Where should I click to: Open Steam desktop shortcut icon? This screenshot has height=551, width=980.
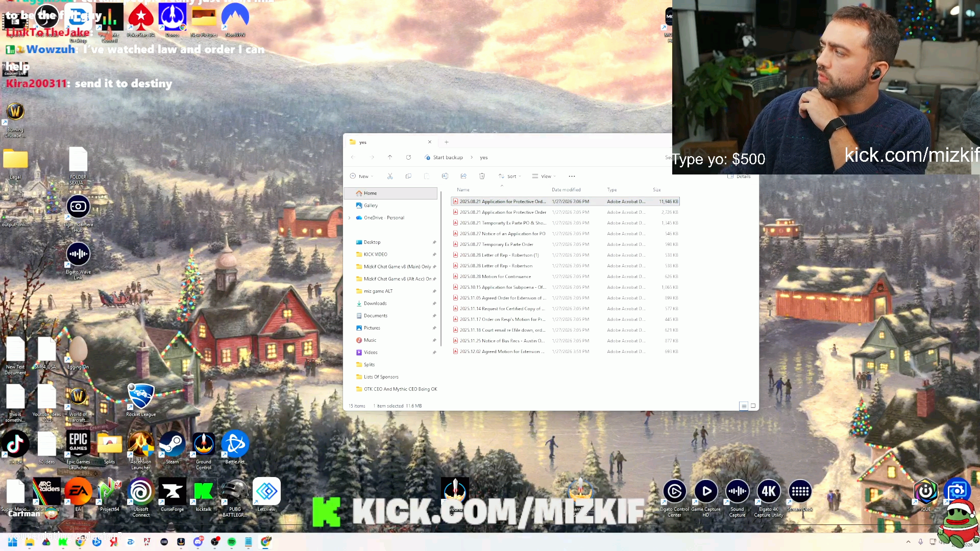pos(172,445)
